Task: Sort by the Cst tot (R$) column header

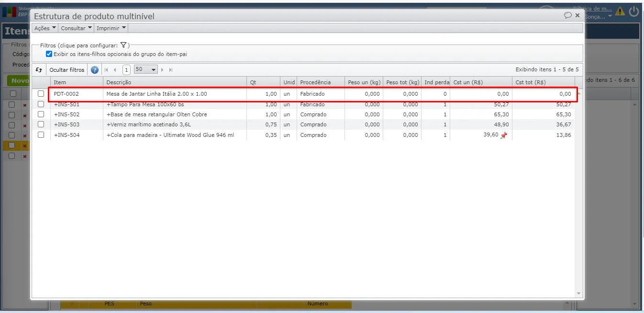Action: (x=543, y=82)
